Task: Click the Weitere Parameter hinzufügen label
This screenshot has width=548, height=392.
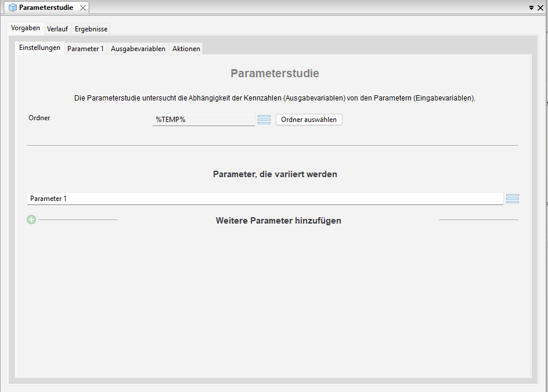Action: pos(278,221)
